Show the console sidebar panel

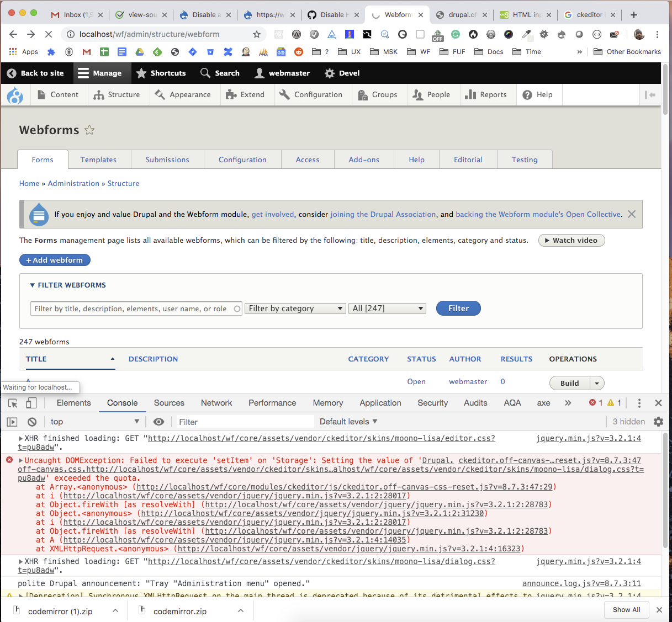[x=11, y=422]
